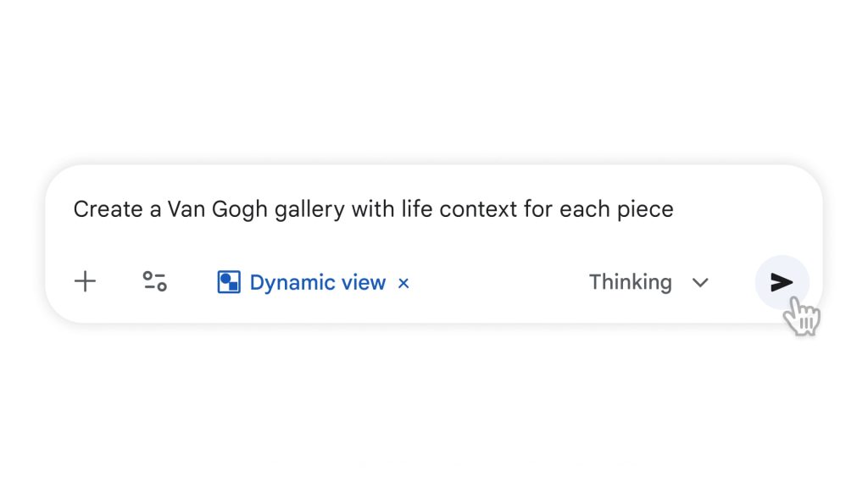This screenshot has width=868, height=488.
Task: Expand the Thinking model dropdown chevron
Action: 700,283
